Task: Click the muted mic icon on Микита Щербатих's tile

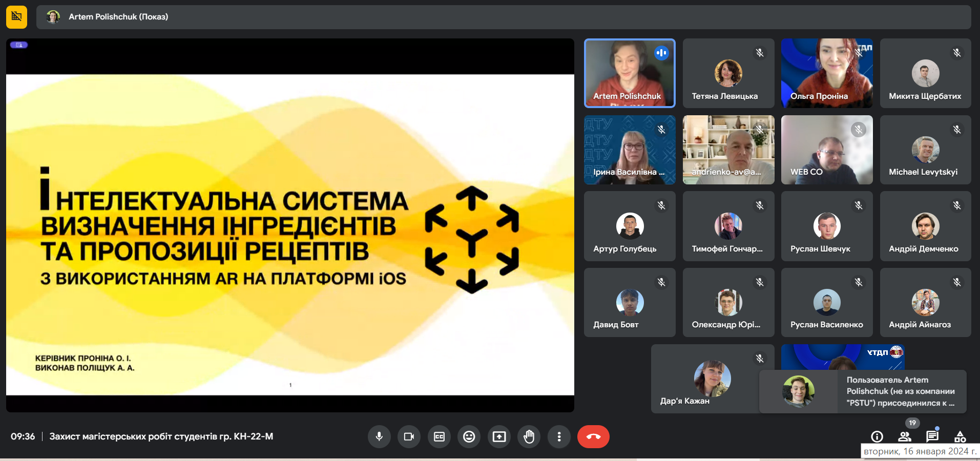Action: pyautogui.click(x=957, y=53)
